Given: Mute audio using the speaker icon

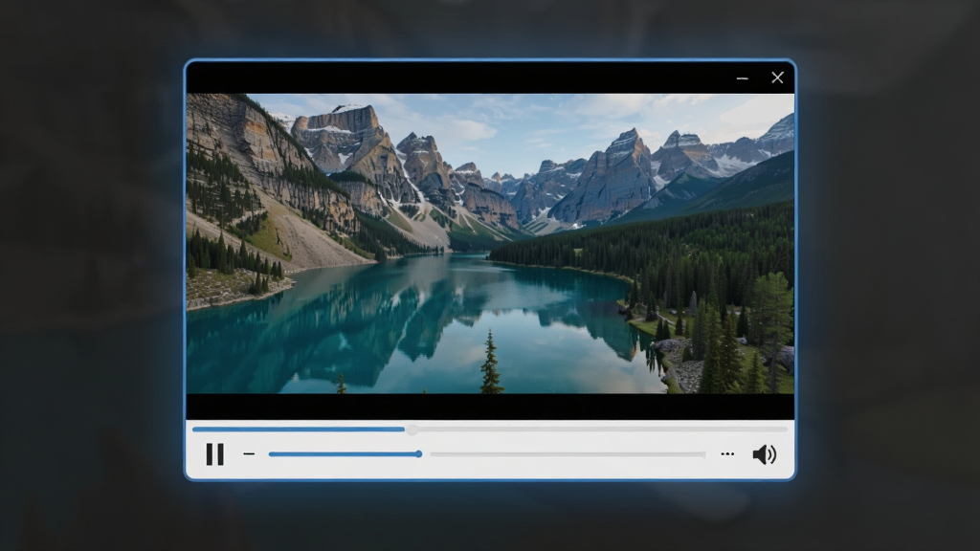Looking at the screenshot, I should coord(765,454).
